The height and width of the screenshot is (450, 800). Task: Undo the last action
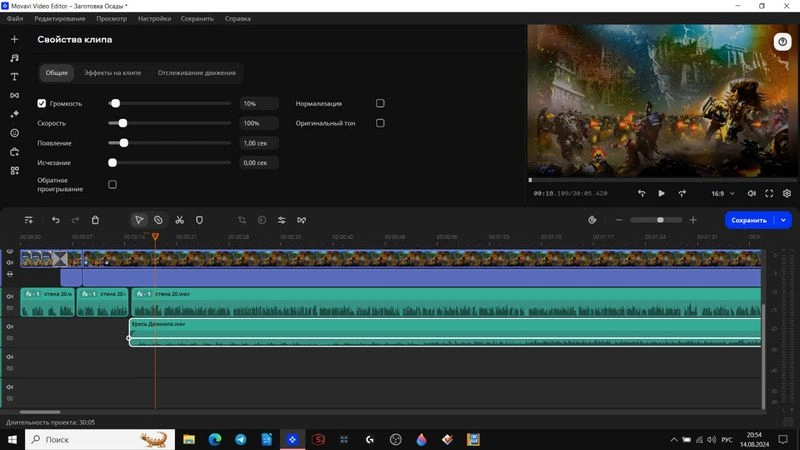pos(56,220)
